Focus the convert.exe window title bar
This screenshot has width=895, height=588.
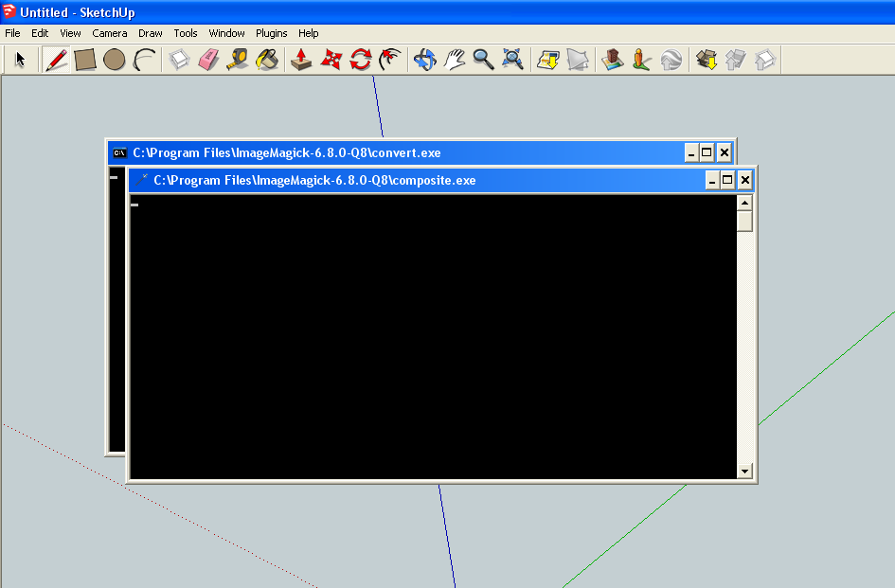(421, 152)
